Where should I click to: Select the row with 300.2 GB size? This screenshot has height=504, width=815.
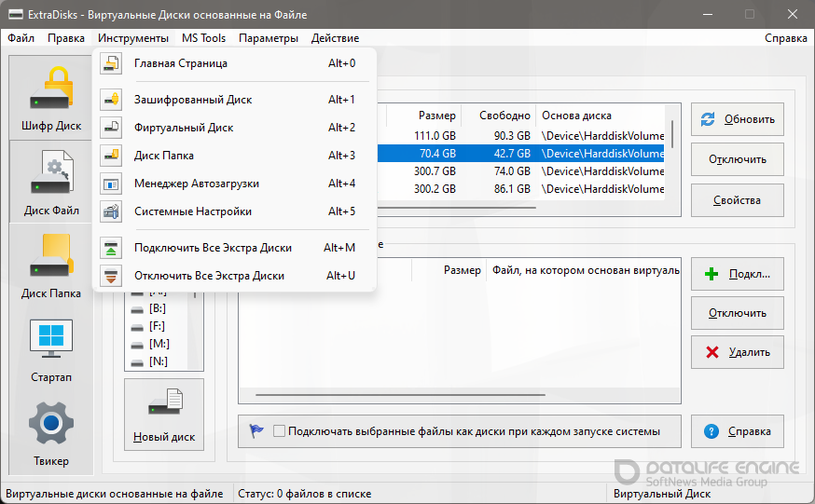click(521, 189)
